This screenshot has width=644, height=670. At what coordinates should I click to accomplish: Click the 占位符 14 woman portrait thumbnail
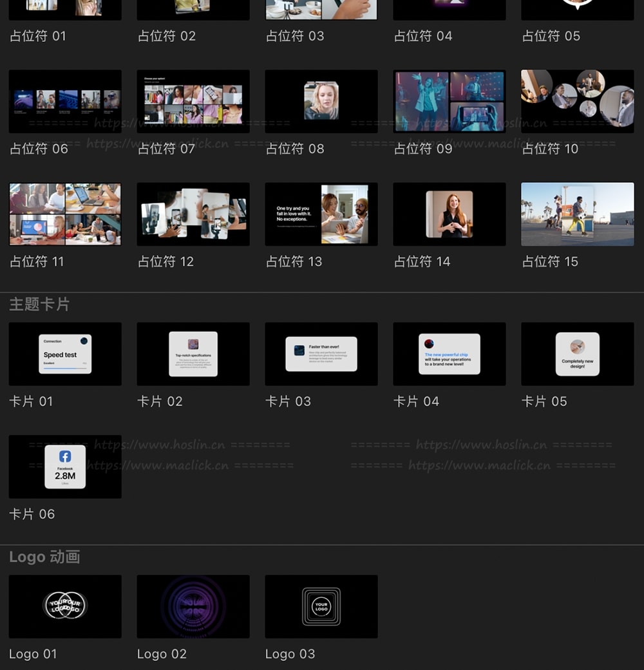[x=450, y=214]
